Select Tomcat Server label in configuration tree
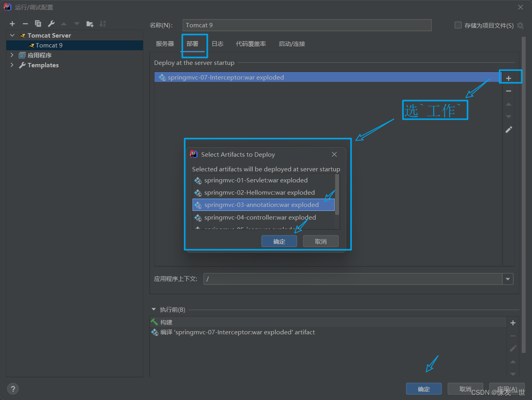Screen dimensions: 532x400 point(49,35)
